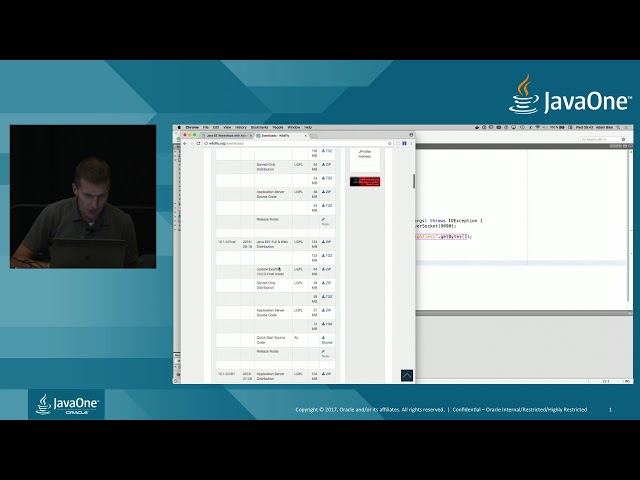This screenshot has width=640, height=480.
Task: Select the Downloads WildFly tab
Action: pyautogui.click(x=282, y=136)
